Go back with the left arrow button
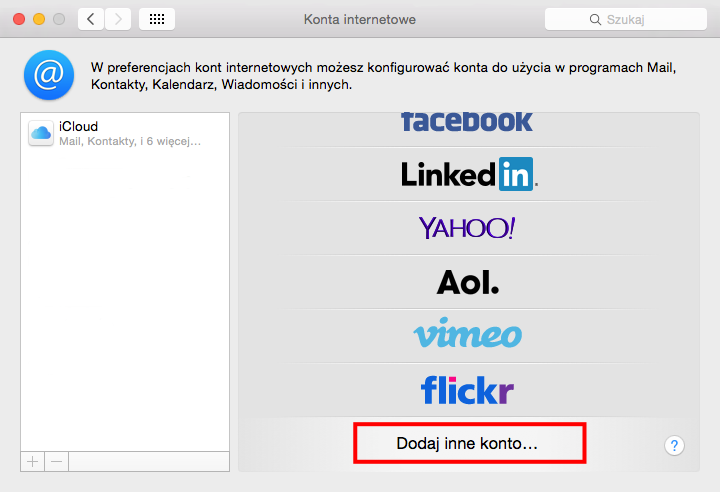 [x=90, y=19]
